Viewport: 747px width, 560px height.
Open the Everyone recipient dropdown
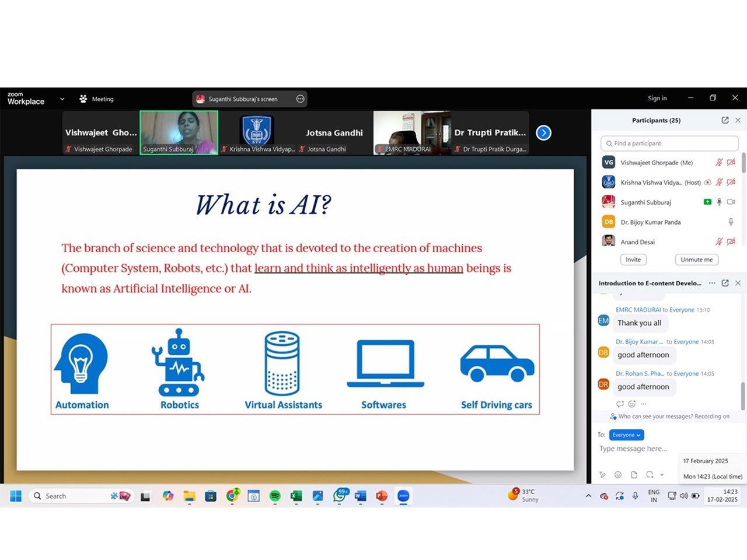click(x=626, y=435)
